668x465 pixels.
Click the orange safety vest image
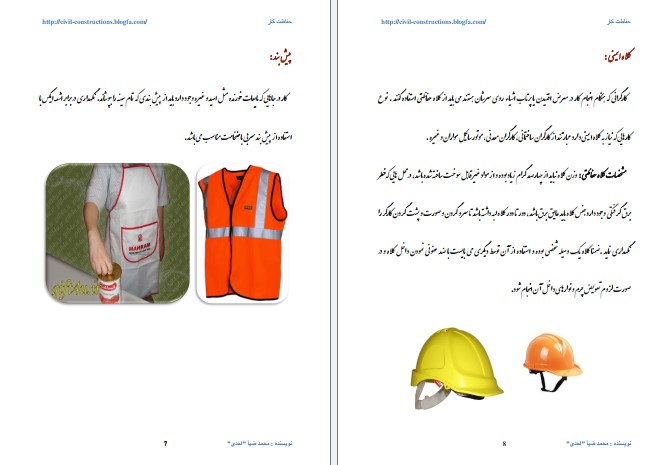coord(242,233)
